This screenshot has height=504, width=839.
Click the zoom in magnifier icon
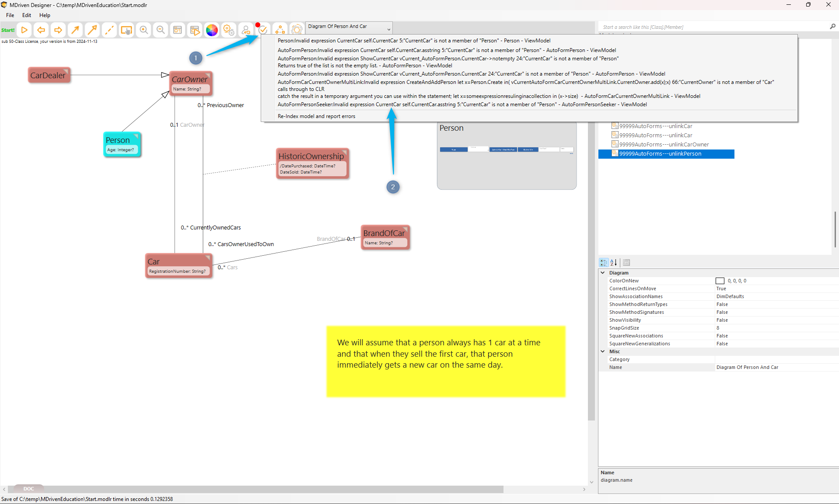143,30
